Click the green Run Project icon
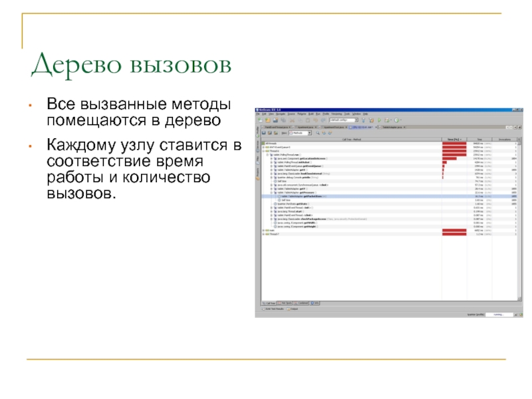532x399 pixels. (x=379, y=120)
